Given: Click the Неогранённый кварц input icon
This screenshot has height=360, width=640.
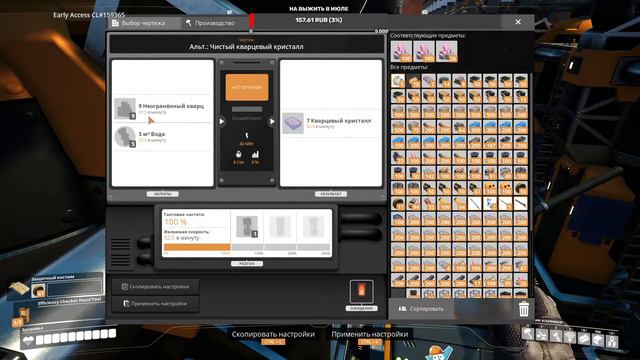Looking at the screenshot, I should click(125, 109).
